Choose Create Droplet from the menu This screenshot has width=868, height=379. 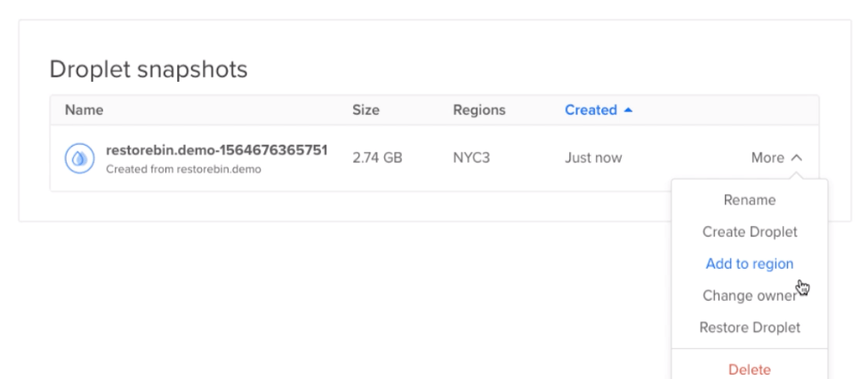[750, 231]
